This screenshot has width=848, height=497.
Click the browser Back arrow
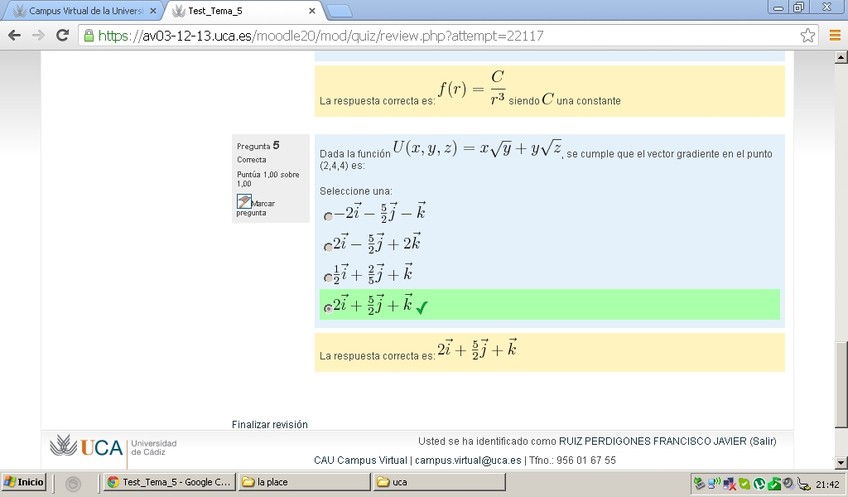click(15, 36)
